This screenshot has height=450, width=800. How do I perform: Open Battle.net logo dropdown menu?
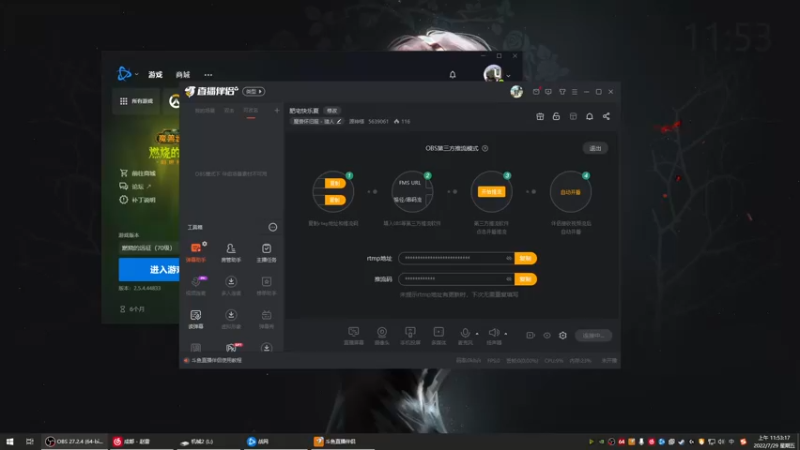pyautogui.click(x=127, y=74)
